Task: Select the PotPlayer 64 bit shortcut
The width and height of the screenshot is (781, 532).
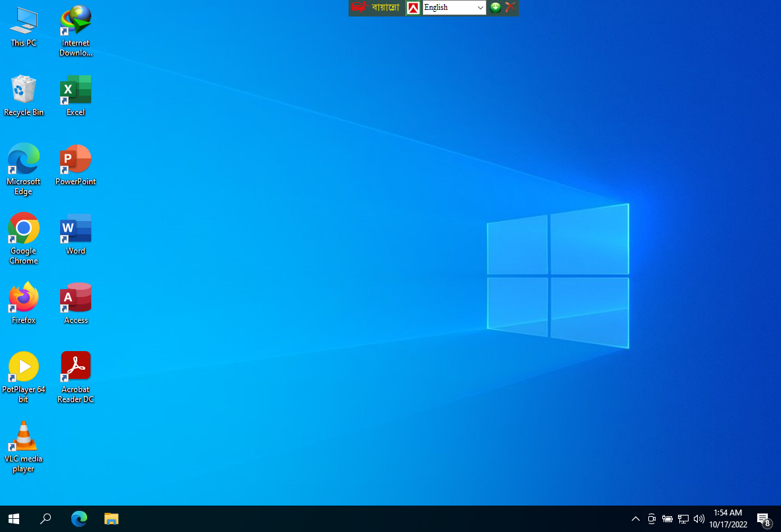Action: point(23,368)
